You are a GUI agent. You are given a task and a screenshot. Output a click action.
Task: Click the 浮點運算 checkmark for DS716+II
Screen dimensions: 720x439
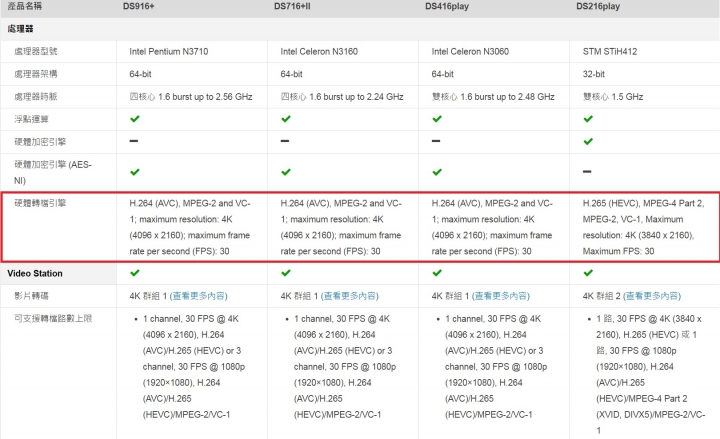(286, 119)
